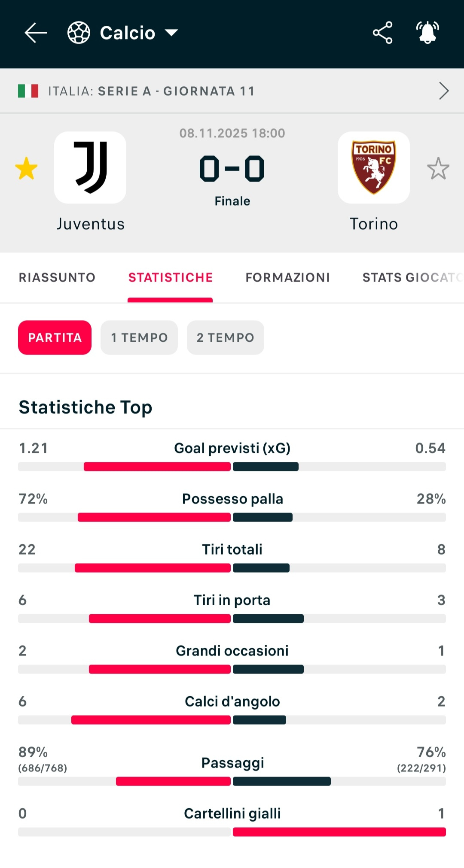Open Serie A league chevron arrow
This screenshot has width=464, height=868.
(x=443, y=91)
